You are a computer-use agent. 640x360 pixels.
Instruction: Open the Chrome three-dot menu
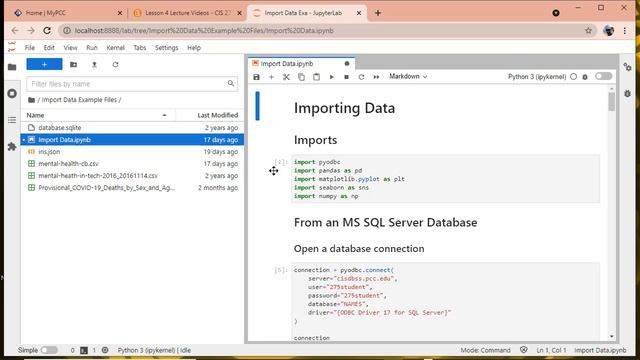tap(624, 31)
